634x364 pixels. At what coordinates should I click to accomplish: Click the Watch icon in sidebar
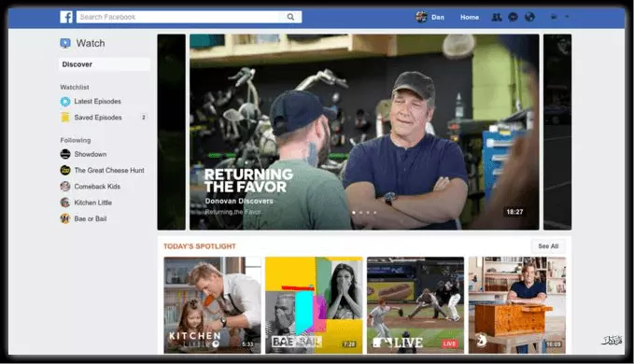(x=65, y=43)
